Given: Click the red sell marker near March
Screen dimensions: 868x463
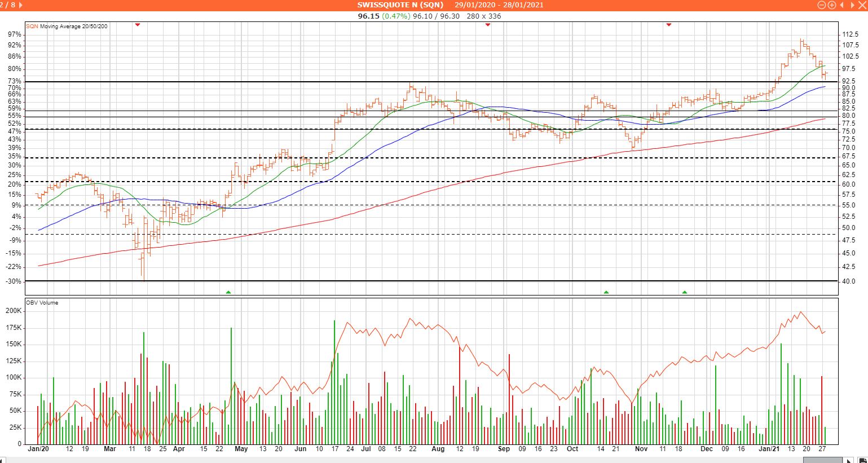Looking at the screenshot, I should 138,25.
